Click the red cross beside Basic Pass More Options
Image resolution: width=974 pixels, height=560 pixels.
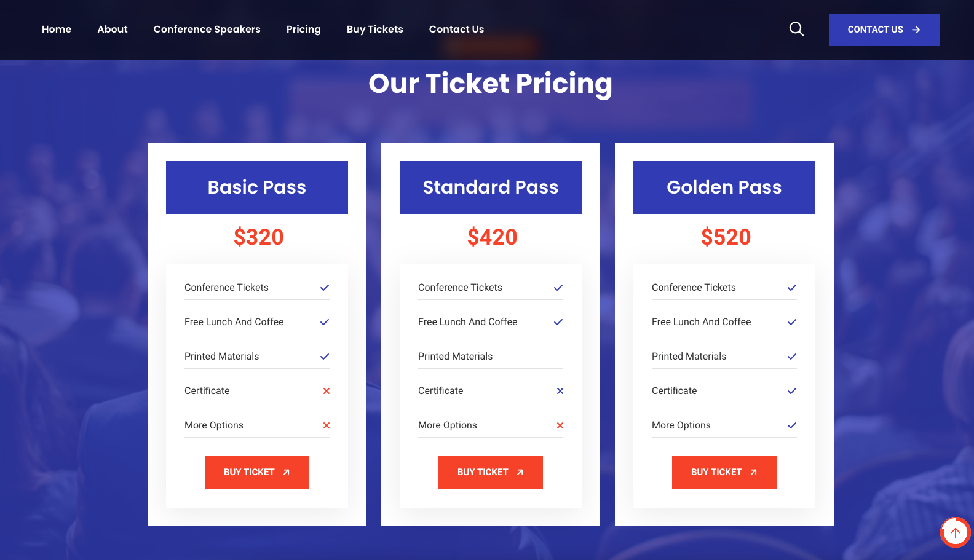(x=327, y=425)
